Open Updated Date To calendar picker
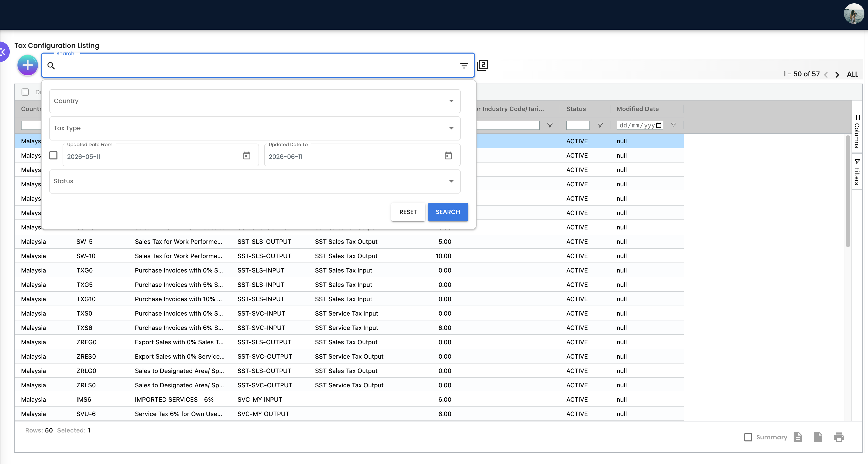Image resolution: width=868 pixels, height=464 pixels. tap(448, 156)
